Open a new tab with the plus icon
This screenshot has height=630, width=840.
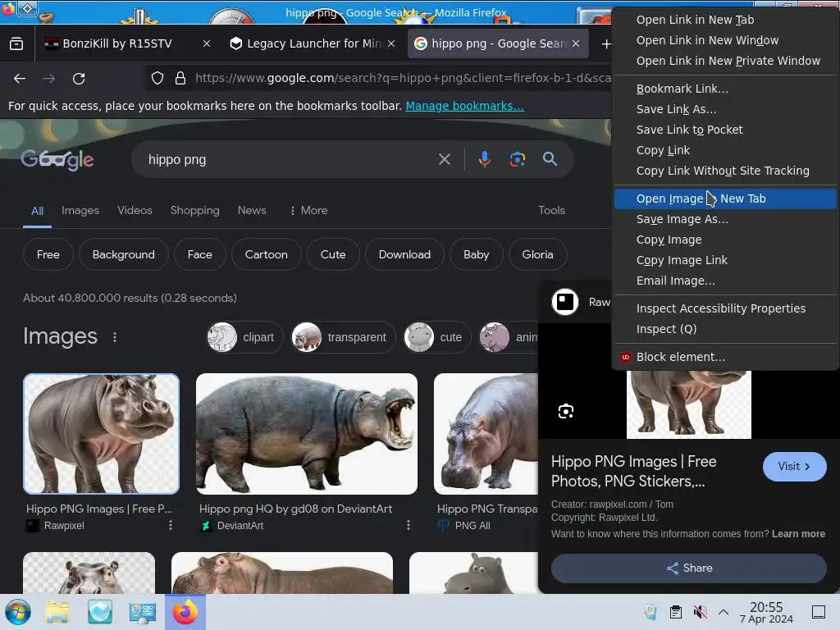point(606,44)
